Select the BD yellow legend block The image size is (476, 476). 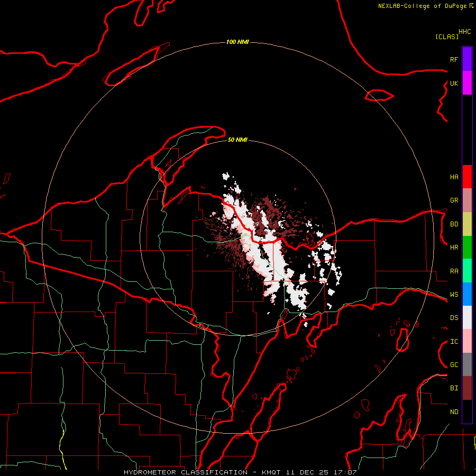click(x=467, y=224)
